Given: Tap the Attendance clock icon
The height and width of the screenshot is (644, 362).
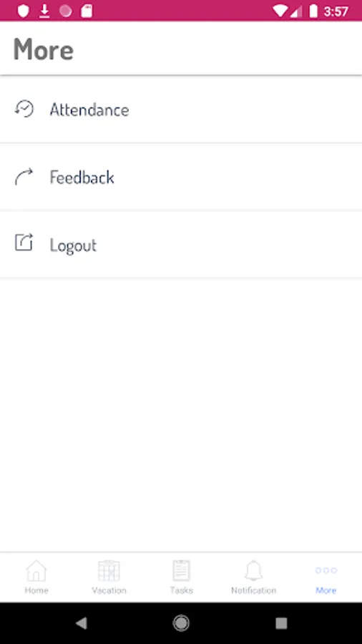Looking at the screenshot, I should click(24, 109).
